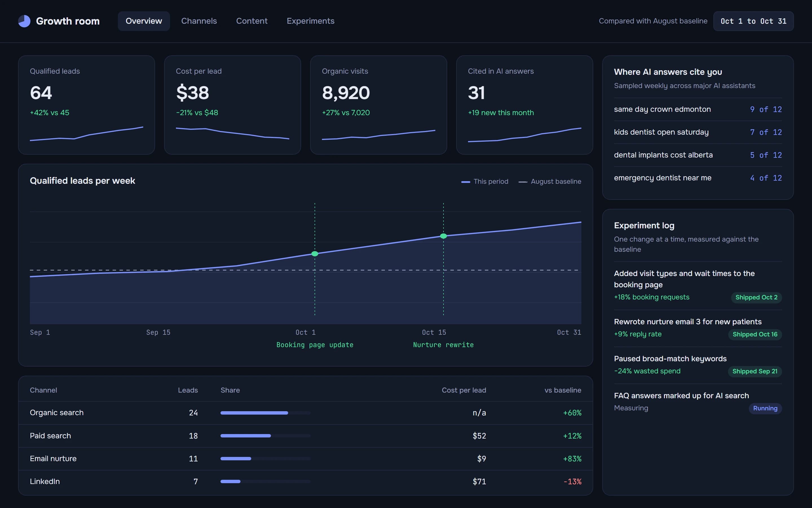
Task: Click the Booking page update chart marker
Action: point(315,254)
